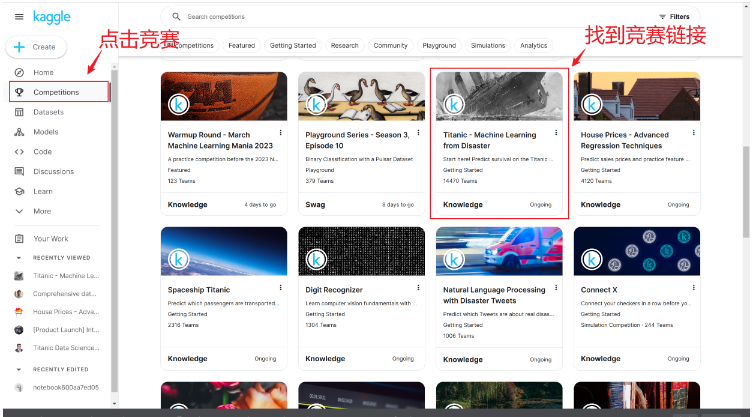This screenshot has height=417, width=753.
Task: Open three-dot menu on House Prices card
Action: [x=694, y=133]
